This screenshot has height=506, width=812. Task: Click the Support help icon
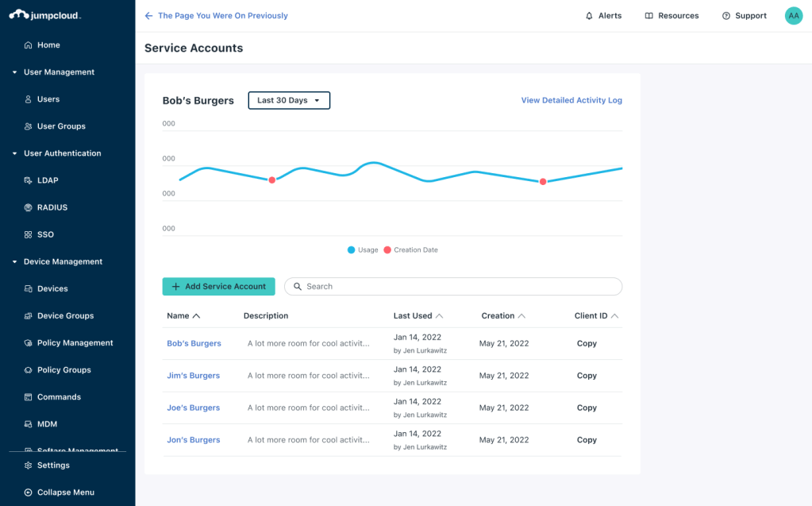tap(725, 16)
